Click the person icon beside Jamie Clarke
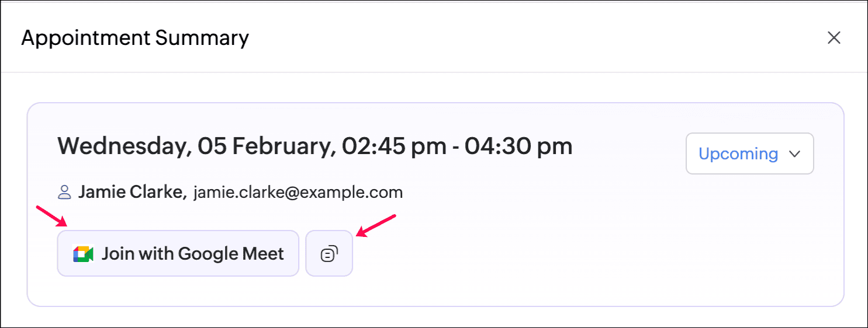The width and height of the screenshot is (868, 328). [x=65, y=191]
